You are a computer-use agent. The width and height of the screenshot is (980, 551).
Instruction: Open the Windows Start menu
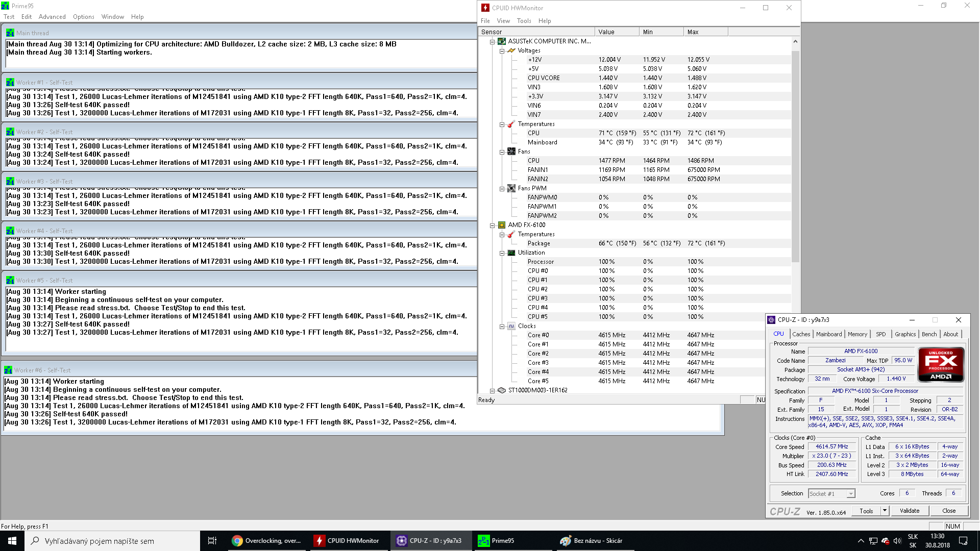pyautogui.click(x=12, y=541)
